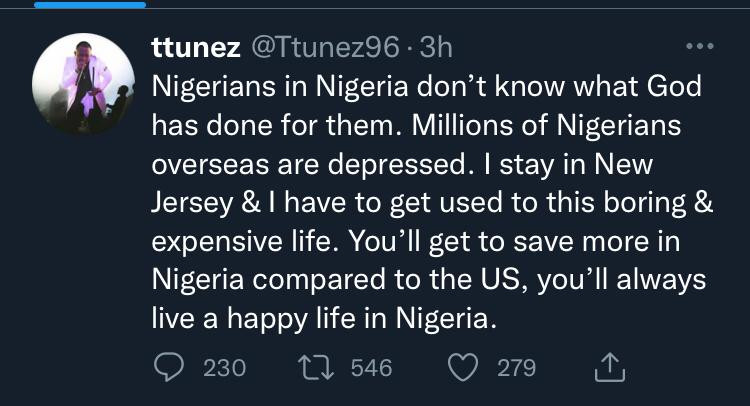Open the three-dot more options menu

(x=699, y=46)
